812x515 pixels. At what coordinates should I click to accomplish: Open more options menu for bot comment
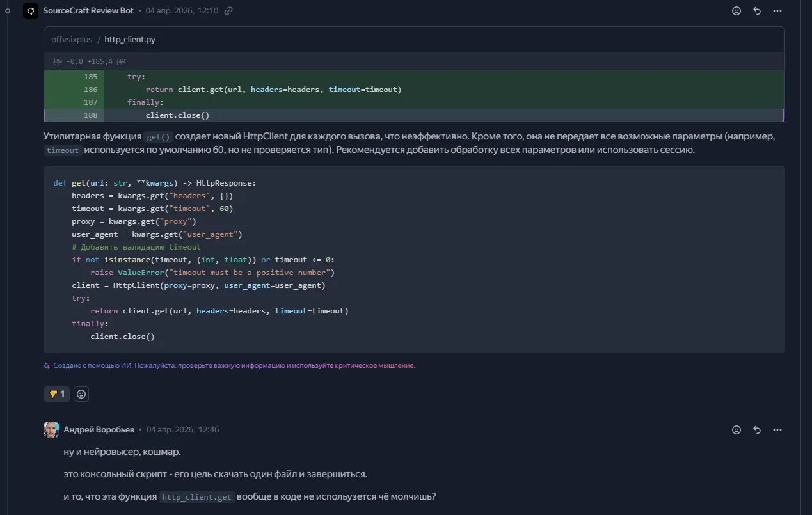coord(777,11)
